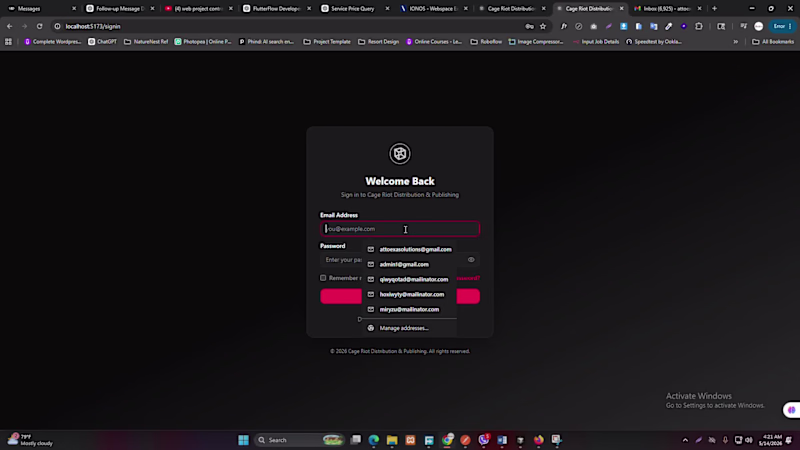Open the All Bookmarks folder
The width and height of the screenshot is (800, 450).
(773, 42)
